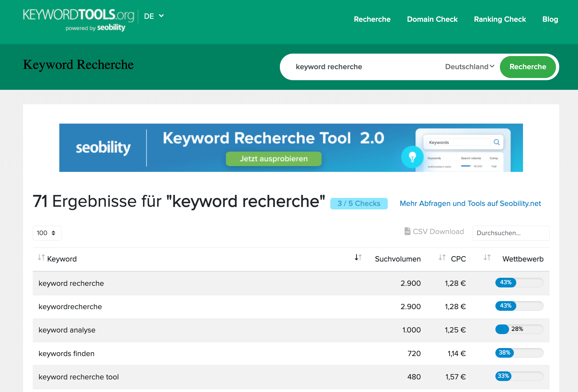Click the sort arrows beside Wettbewerb column

tap(487, 258)
